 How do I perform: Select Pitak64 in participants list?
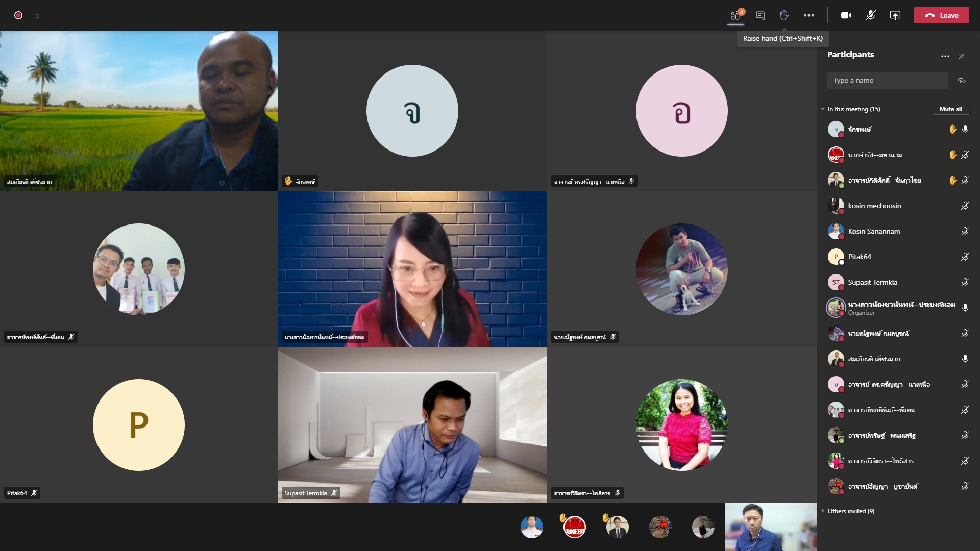tap(860, 257)
